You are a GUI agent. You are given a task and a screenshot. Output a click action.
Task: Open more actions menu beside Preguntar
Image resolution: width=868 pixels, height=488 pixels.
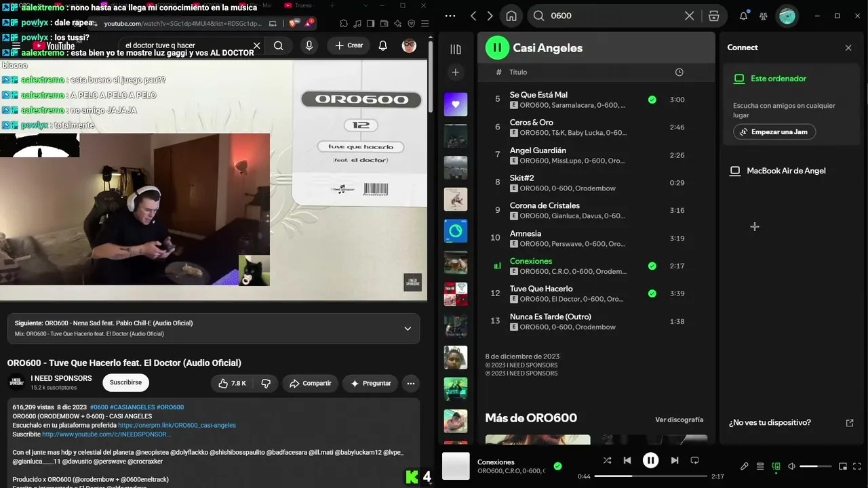click(410, 383)
